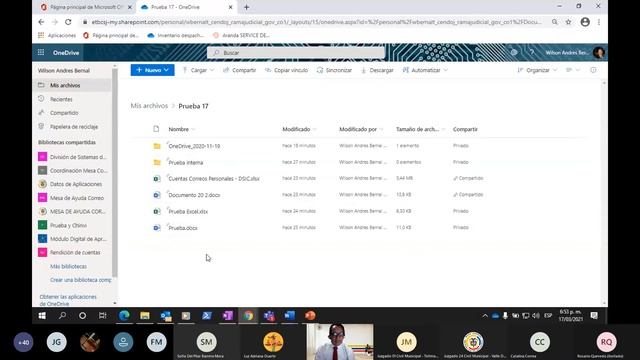Click the Prueba interna folder icon
This screenshot has width=640, height=360.
point(157,162)
